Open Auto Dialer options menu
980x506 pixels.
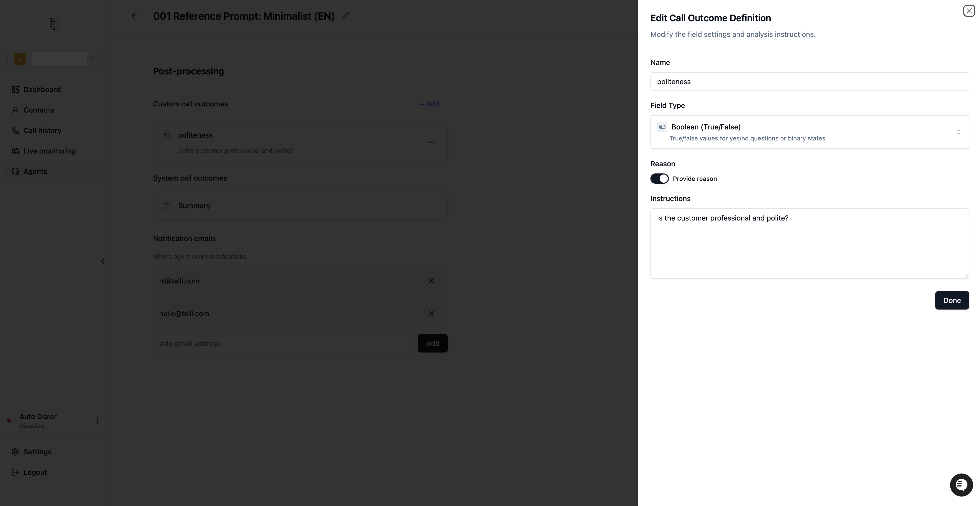tap(97, 420)
